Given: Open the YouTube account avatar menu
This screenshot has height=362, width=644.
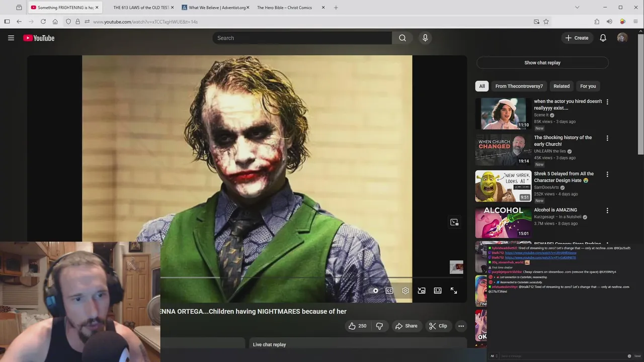Looking at the screenshot, I should [622, 38].
